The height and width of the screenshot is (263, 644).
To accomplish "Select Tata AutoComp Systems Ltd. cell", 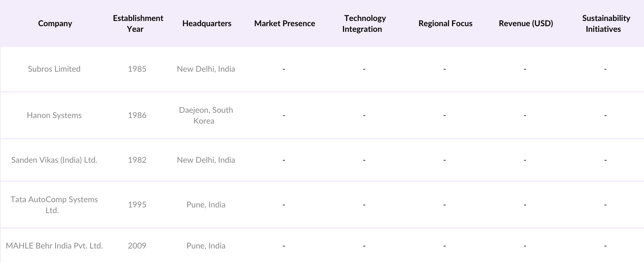I will [x=54, y=205].
